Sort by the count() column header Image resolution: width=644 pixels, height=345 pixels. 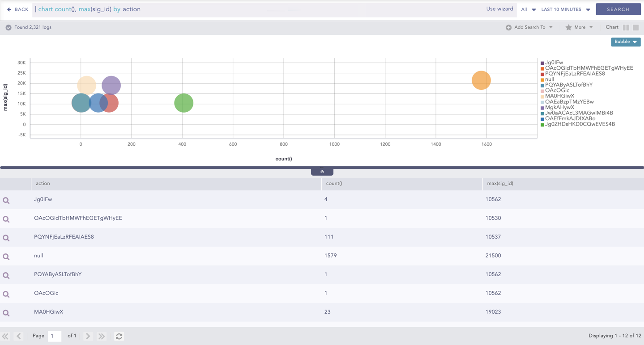point(334,184)
